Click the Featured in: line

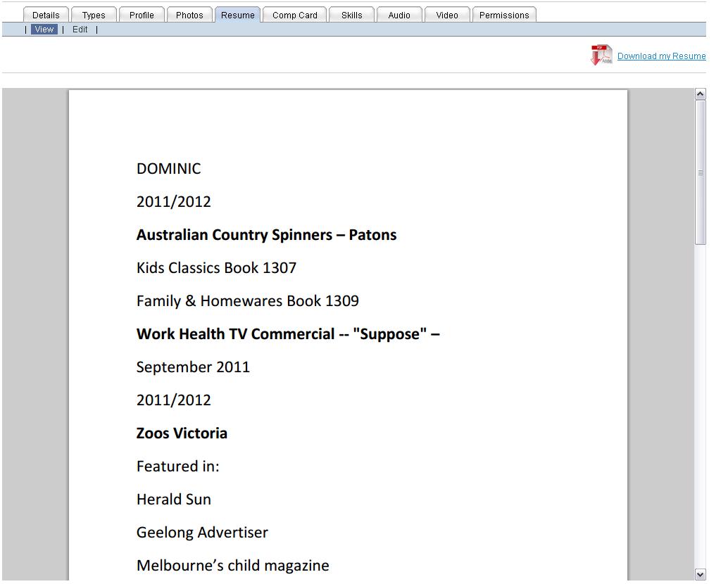coord(178,466)
